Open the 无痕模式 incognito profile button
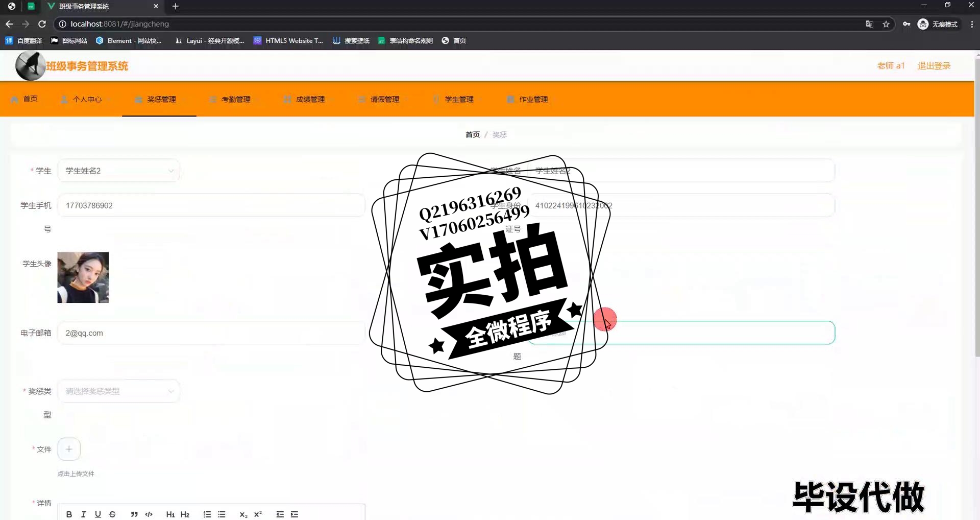Viewport: 980px width, 520px height. click(x=938, y=24)
